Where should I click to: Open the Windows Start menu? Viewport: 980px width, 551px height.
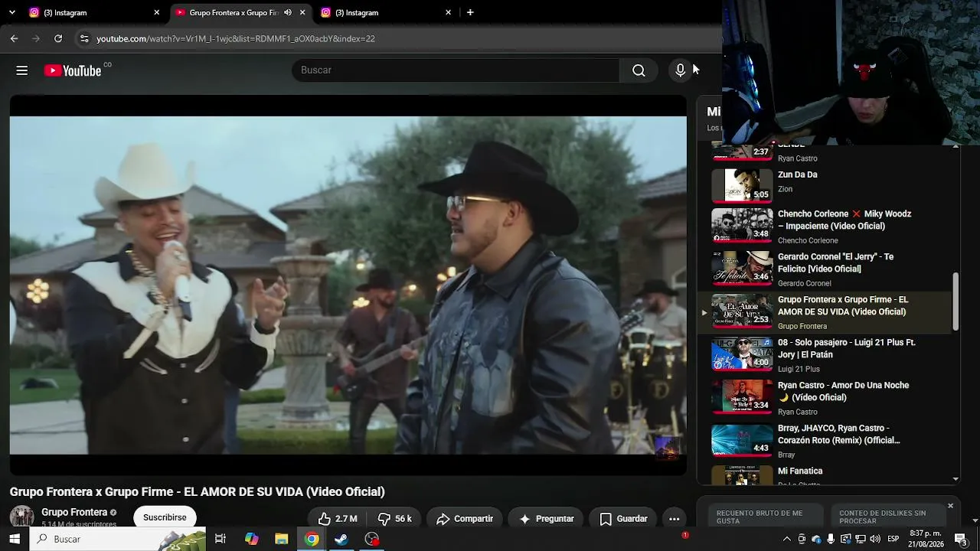click(15, 539)
